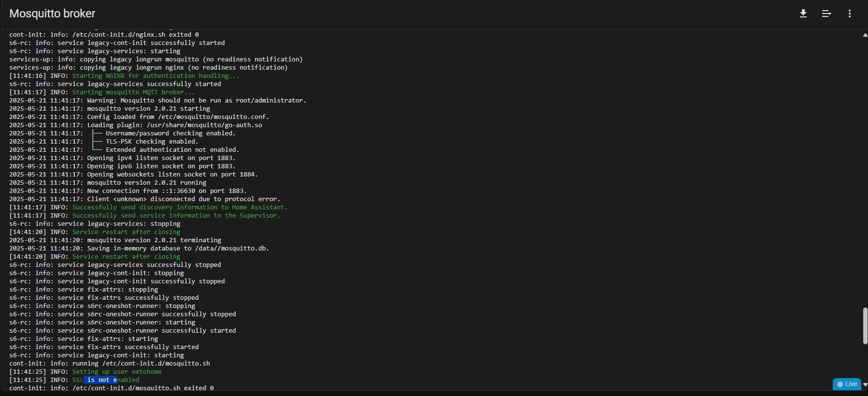This screenshot has height=396, width=868.
Task: Click 'Loading plugin: /usr/share/mosquitto/go-auth.so' line
Action: pos(136,125)
